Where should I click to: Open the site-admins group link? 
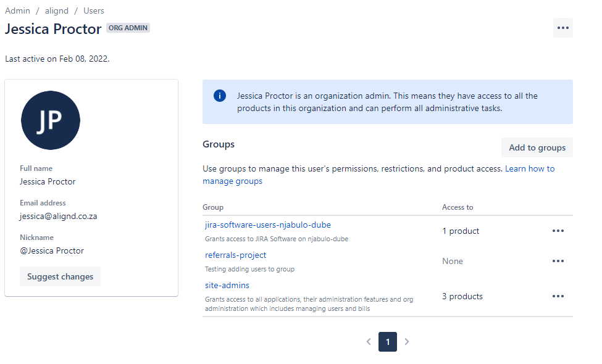[x=227, y=286]
